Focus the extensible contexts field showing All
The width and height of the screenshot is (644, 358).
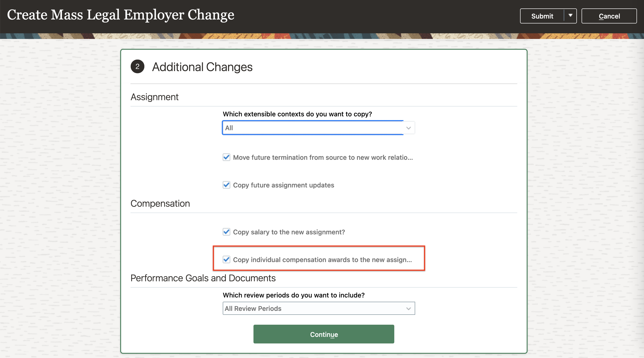pyautogui.click(x=313, y=128)
